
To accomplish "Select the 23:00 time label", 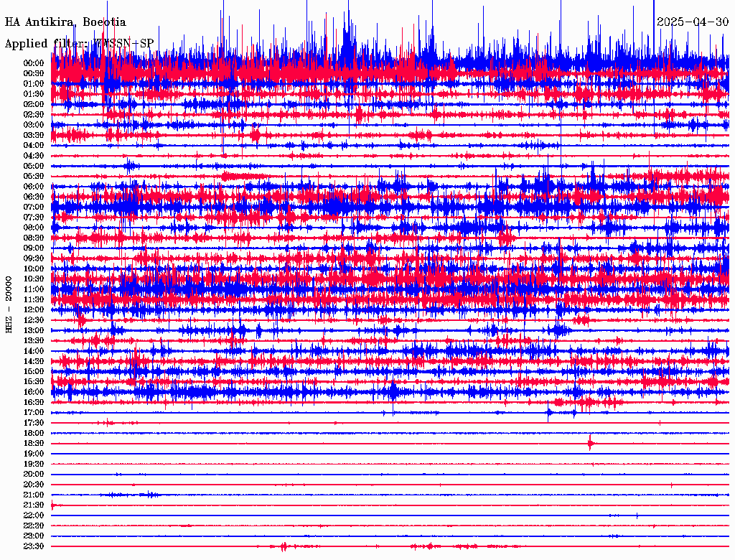I will (34, 536).
